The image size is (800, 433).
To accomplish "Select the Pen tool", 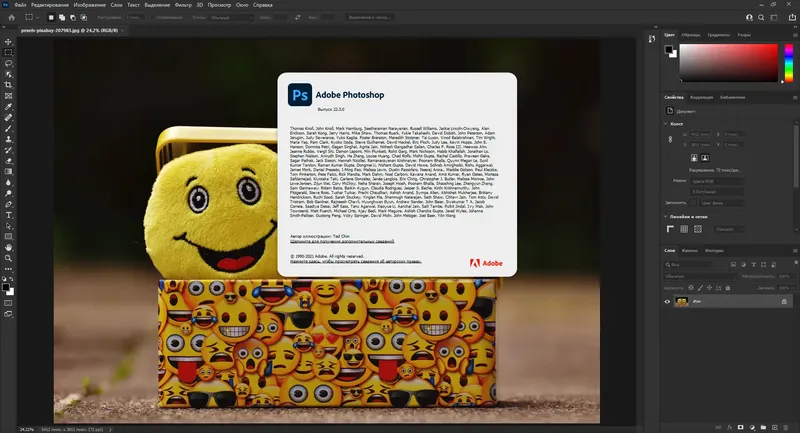I will 8,205.
